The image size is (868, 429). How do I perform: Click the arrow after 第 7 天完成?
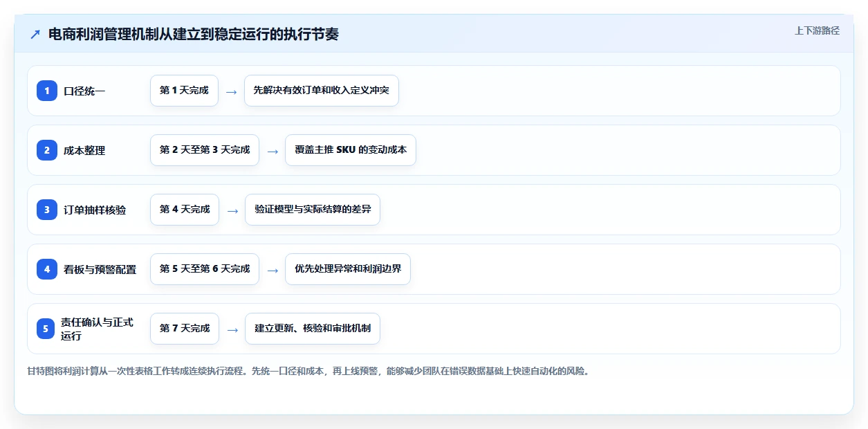coord(232,329)
